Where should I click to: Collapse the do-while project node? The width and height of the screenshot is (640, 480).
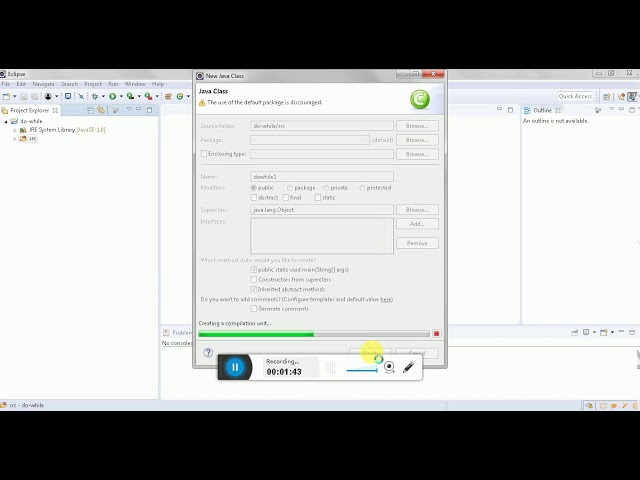click(6, 121)
